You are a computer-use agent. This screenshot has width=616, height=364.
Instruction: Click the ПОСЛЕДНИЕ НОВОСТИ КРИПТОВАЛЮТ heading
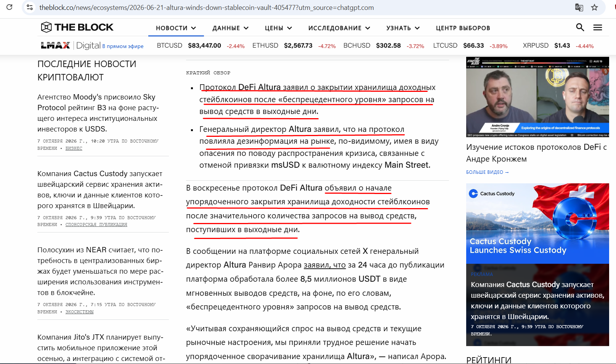click(x=87, y=71)
